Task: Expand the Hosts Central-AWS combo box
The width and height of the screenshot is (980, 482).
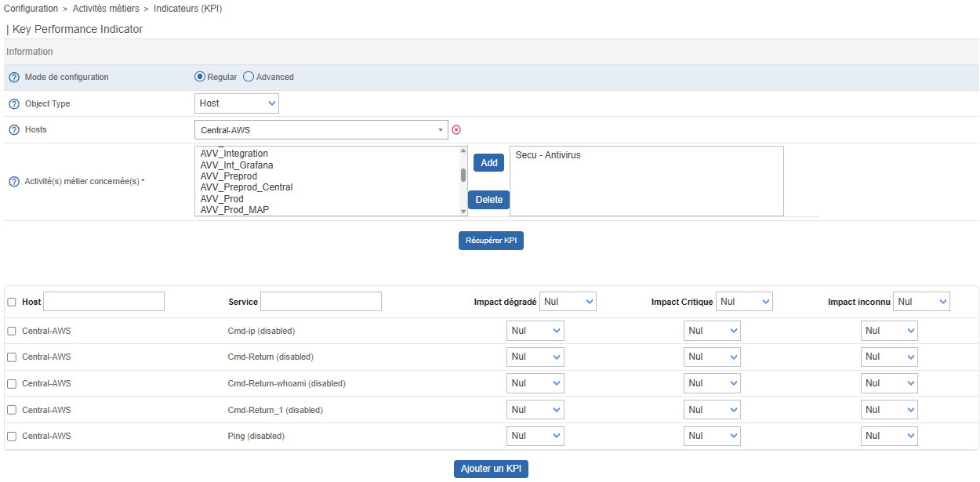Action: click(321, 130)
